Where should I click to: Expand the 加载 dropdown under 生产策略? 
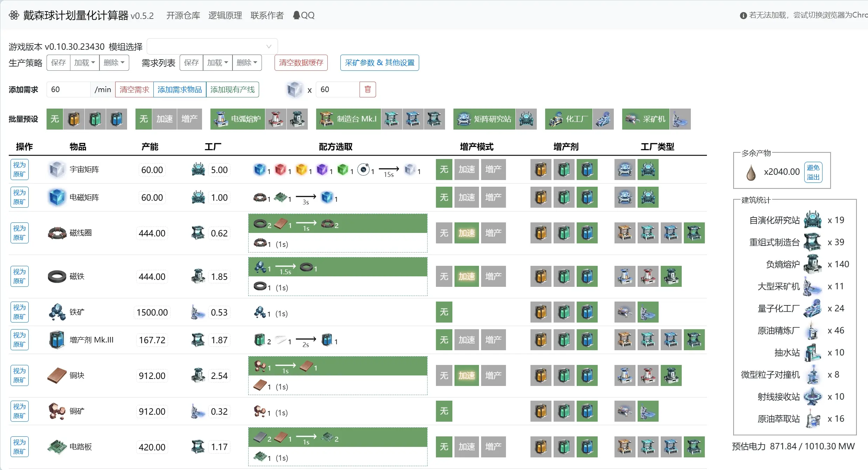point(84,62)
